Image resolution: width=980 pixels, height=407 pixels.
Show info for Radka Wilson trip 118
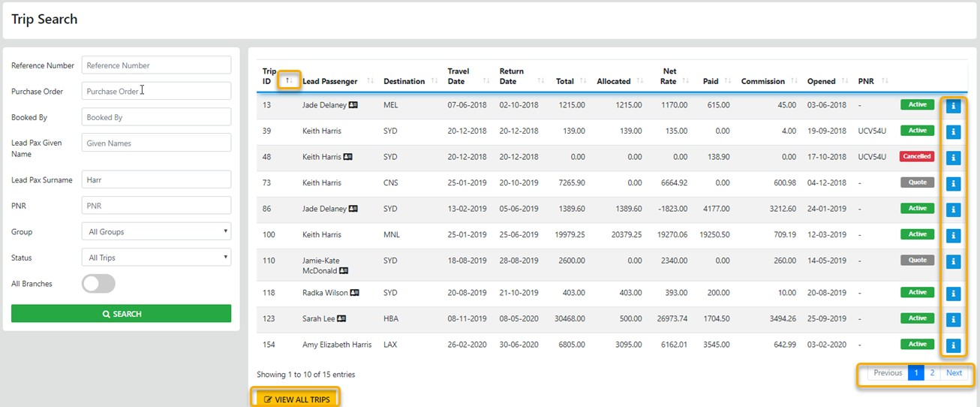point(953,294)
